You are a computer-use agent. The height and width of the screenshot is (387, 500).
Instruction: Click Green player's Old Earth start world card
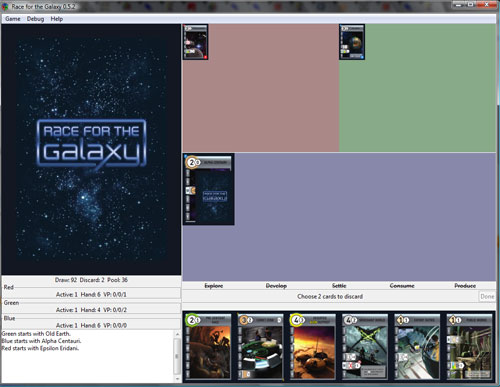[352, 42]
